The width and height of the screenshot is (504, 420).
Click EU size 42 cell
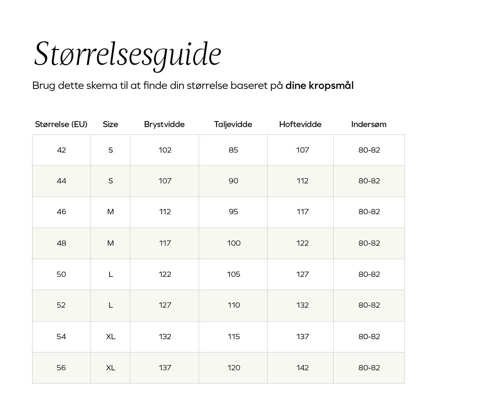(61, 150)
